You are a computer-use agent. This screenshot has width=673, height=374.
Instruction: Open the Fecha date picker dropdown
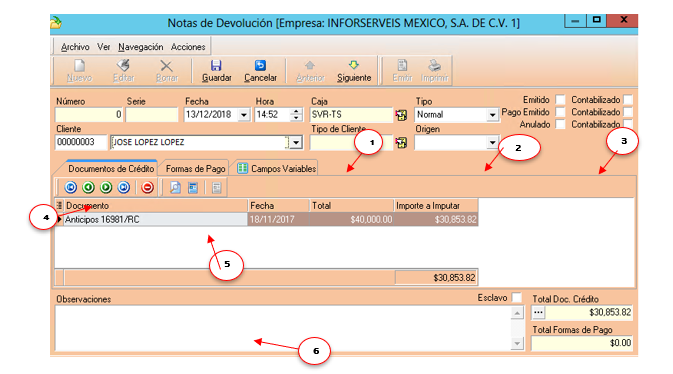click(x=244, y=115)
